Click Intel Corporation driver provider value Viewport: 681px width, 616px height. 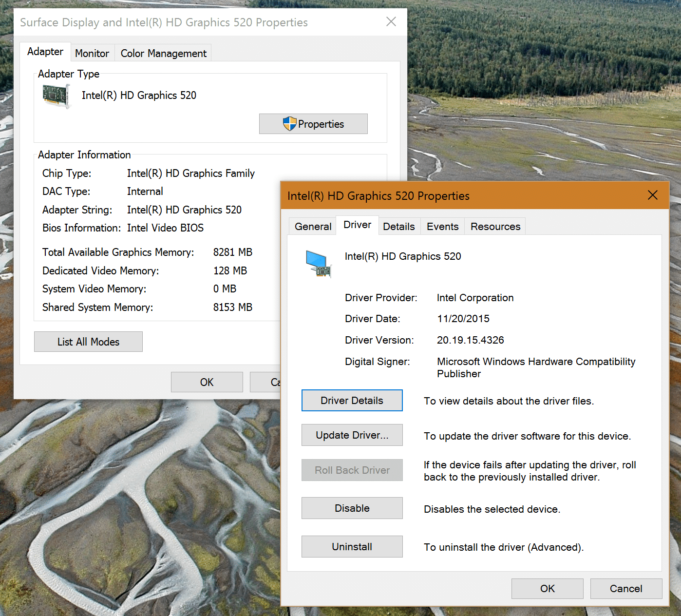475,298
